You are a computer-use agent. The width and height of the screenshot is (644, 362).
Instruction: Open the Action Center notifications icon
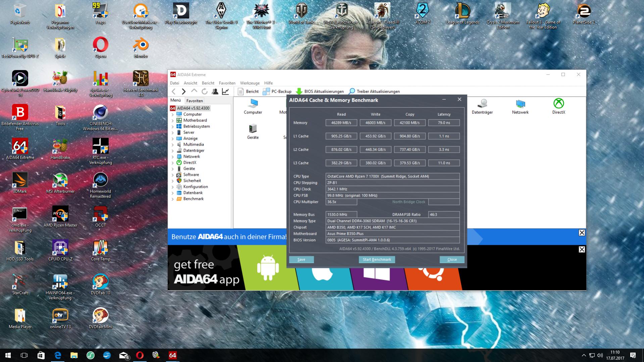633,355
